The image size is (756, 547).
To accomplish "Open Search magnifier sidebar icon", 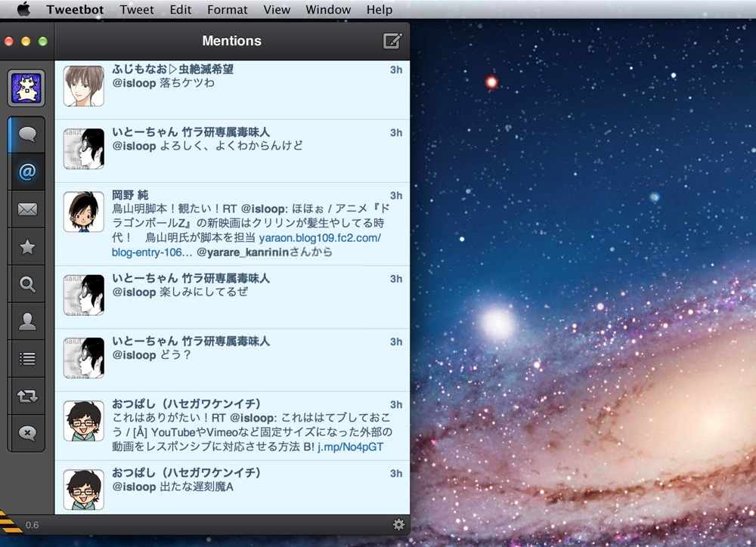I will click(x=27, y=284).
